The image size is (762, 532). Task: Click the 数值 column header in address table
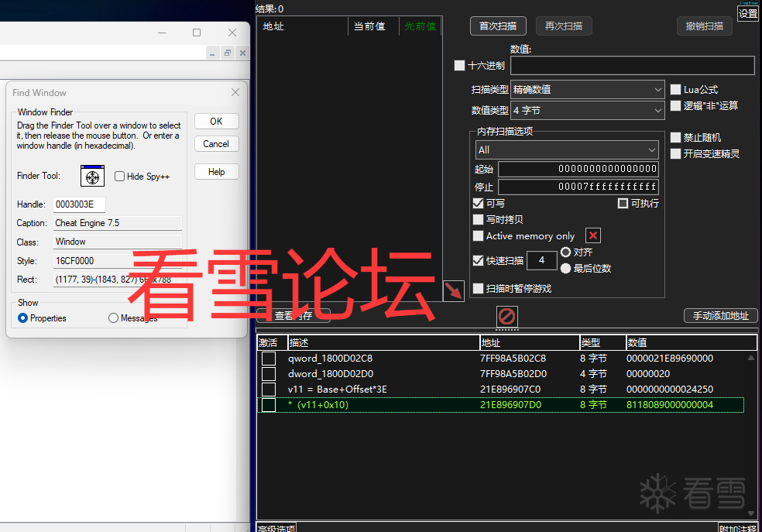[691, 343]
